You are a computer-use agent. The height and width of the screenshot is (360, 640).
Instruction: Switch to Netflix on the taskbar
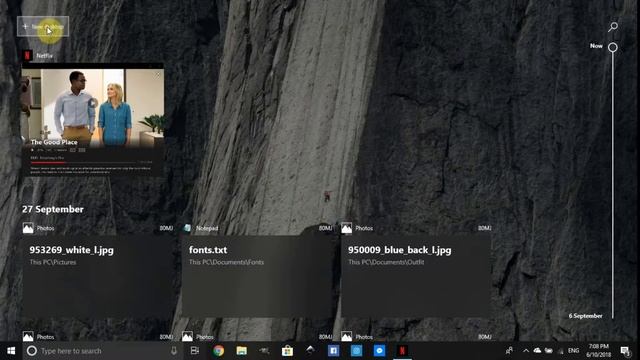tap(402, 351)
